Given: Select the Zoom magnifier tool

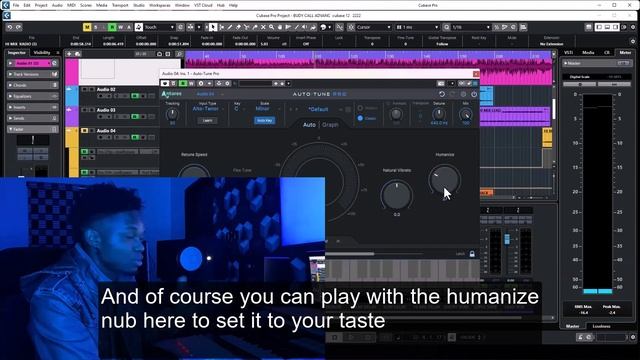Looking at the screenshot, I should (271, 27).
